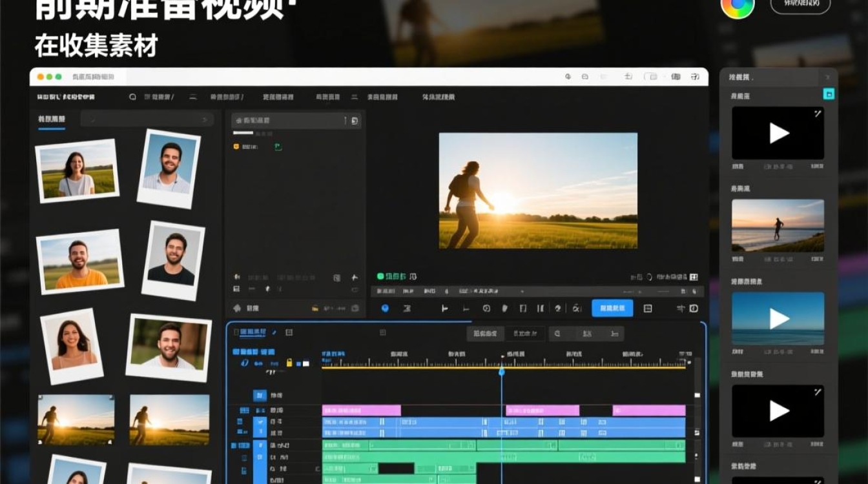
Task: Select the pink clip just right of playhead
Action: click(542, 410)
